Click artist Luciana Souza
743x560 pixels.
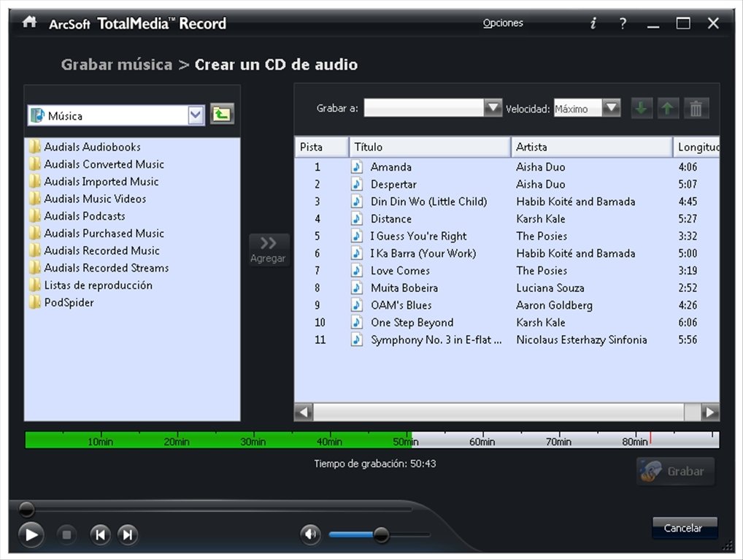[x=550, y=288]
